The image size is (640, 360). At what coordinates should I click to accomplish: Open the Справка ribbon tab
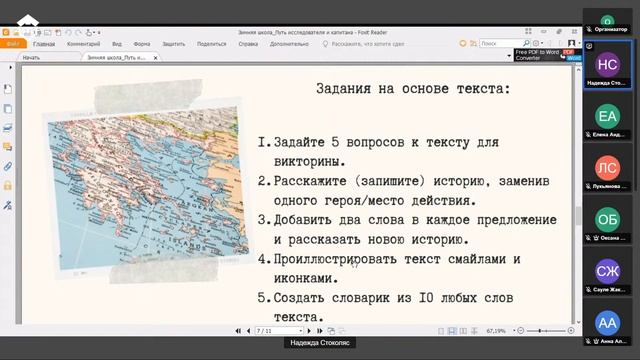(248, 44)
